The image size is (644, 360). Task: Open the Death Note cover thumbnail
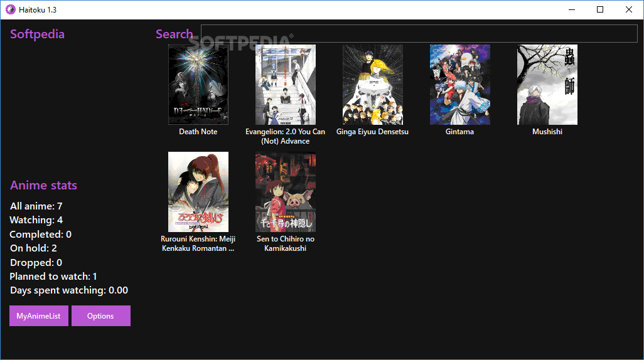pos(198,85)
